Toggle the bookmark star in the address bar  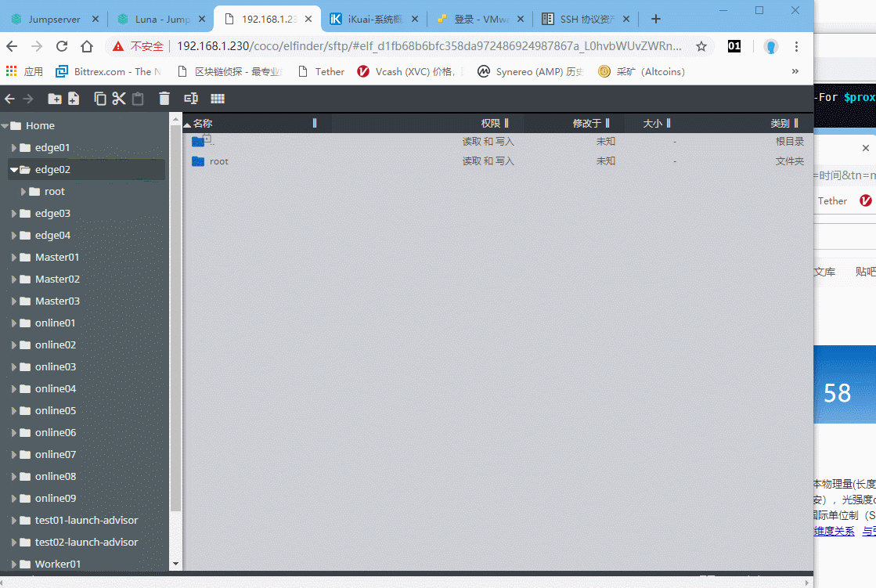click(x=701, y=46)
